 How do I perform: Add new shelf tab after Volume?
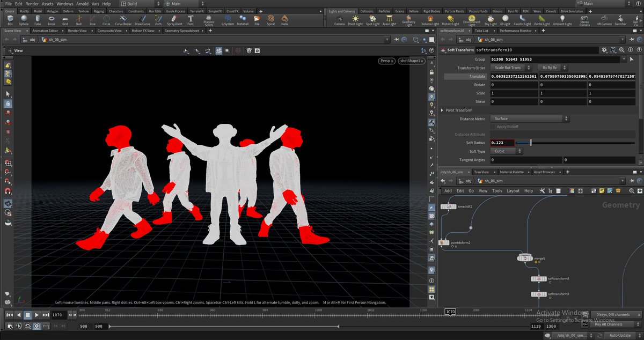coord(260,11)
